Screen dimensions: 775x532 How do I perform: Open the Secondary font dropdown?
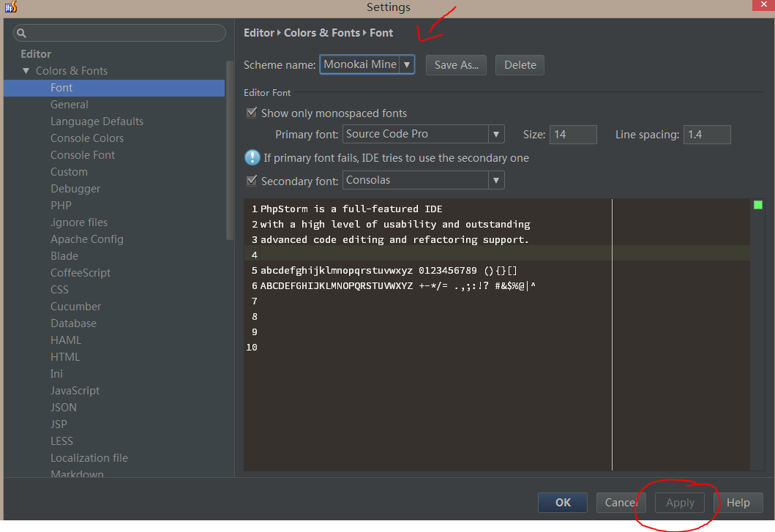[x=495, y=181]
